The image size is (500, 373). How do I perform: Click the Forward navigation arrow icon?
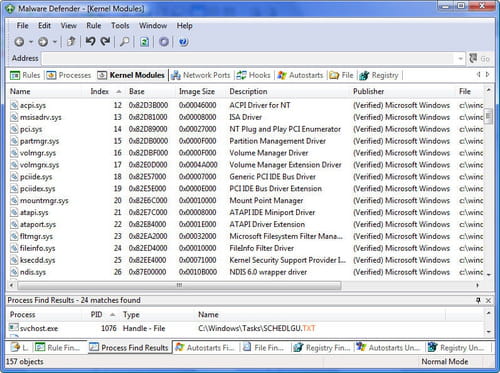click(43, 42)
